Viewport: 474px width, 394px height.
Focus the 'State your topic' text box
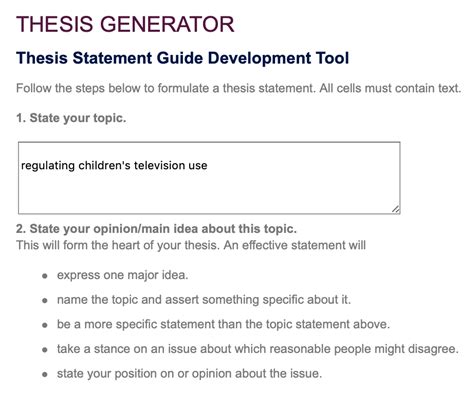point(209,178)
